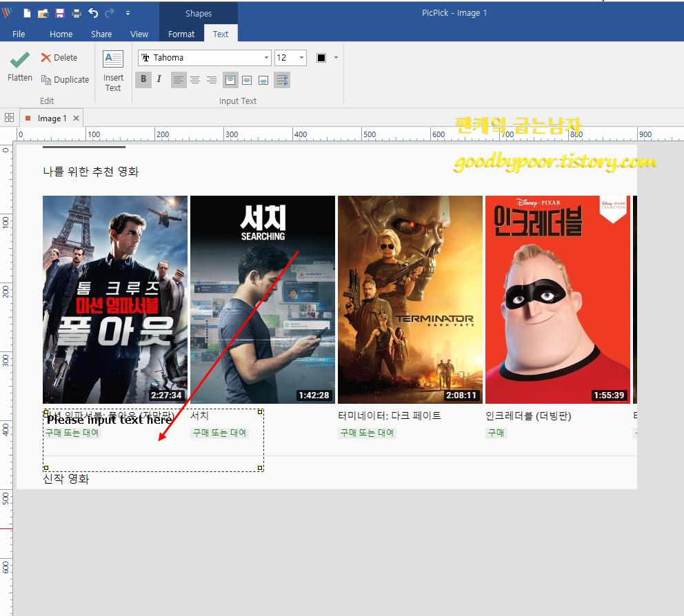Click the black font color swatch

[x=321, y=58]
